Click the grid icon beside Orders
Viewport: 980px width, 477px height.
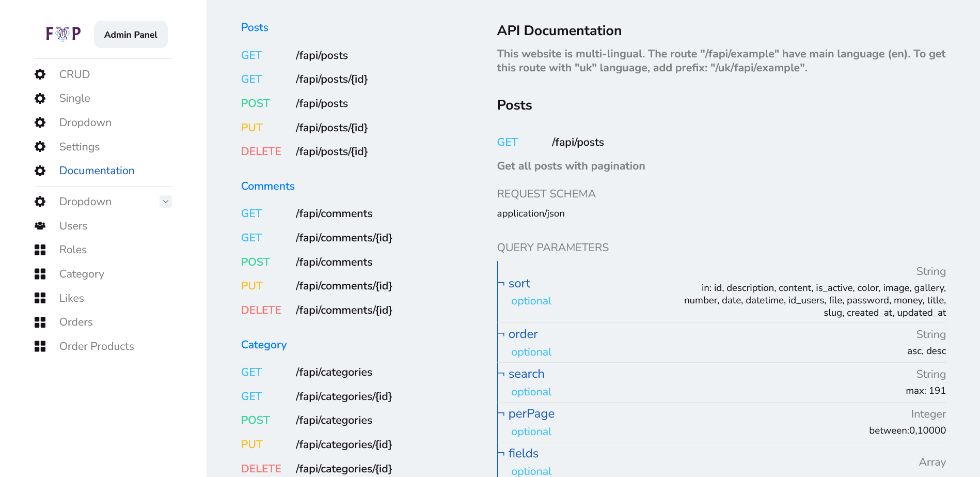tap(40, 322)
